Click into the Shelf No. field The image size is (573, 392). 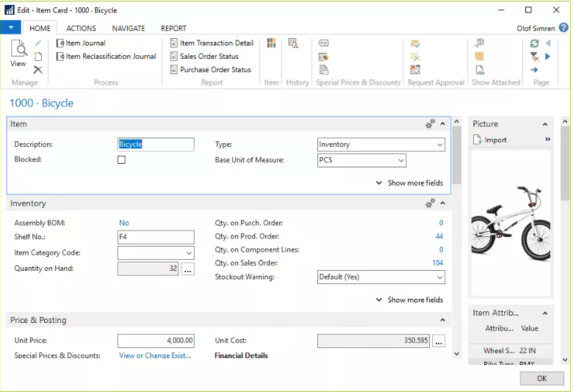pos(156,237)
